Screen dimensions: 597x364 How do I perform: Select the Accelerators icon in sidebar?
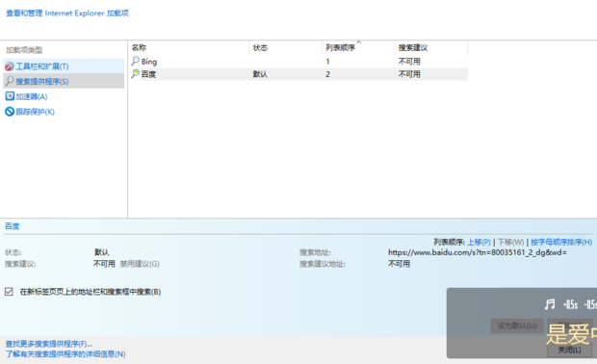[10, 96]
